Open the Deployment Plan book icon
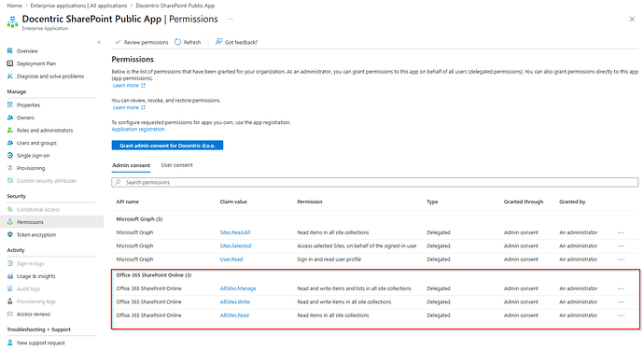The image size is (644, 364). click(x=10, y=63)
